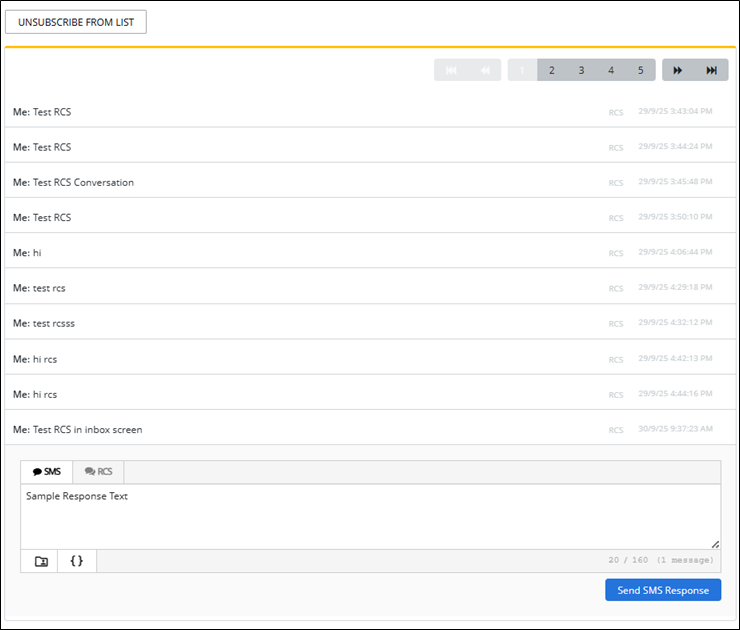Go to the first page of messages
Screen dimensions: 740x630
(x=451, y=70)
